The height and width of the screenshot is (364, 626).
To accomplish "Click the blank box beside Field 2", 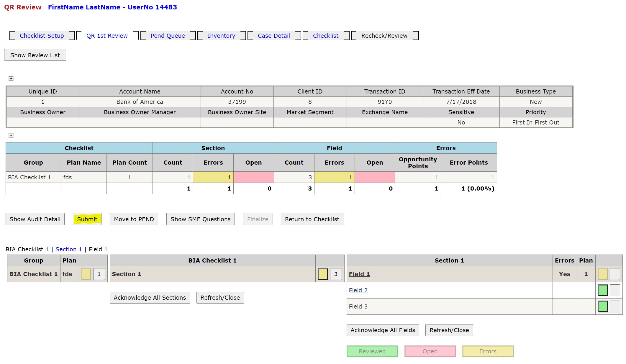I will [x=615, y=290].
